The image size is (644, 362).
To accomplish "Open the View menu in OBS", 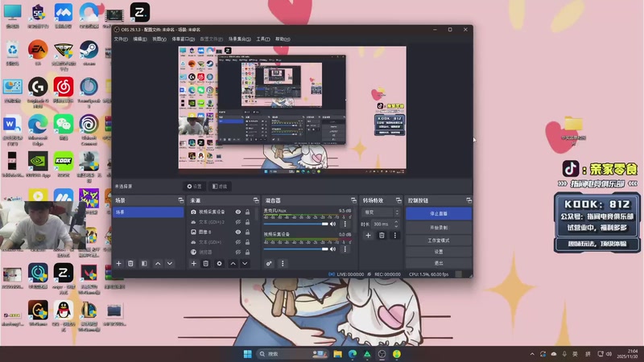I will pos(159,39).
